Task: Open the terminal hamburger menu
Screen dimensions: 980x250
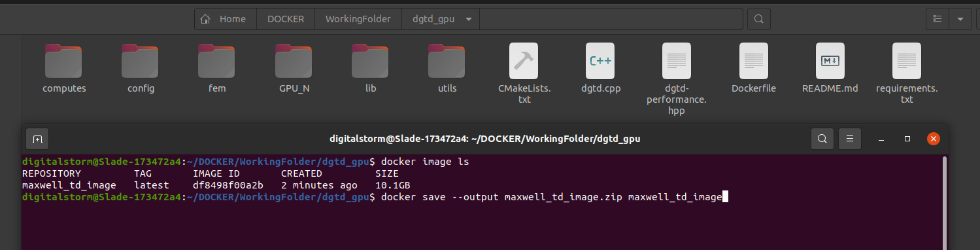Action: (850, 139)
